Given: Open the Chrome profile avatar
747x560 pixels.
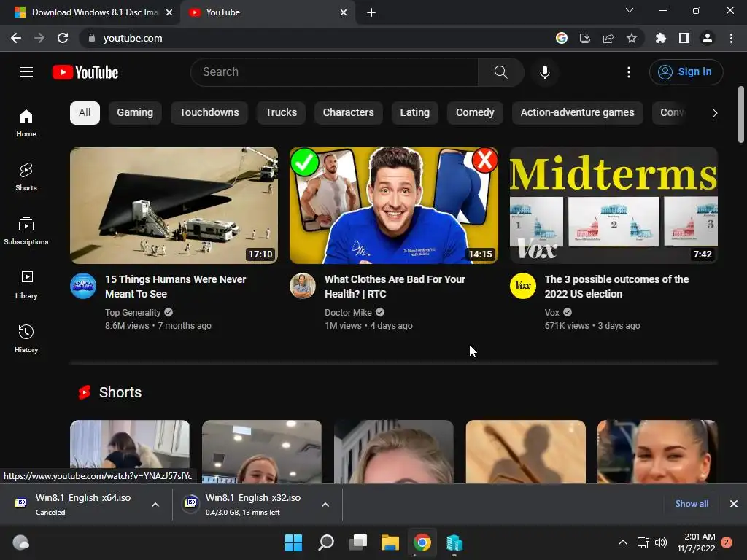Looking at the screenshot, I should point(708,38).
